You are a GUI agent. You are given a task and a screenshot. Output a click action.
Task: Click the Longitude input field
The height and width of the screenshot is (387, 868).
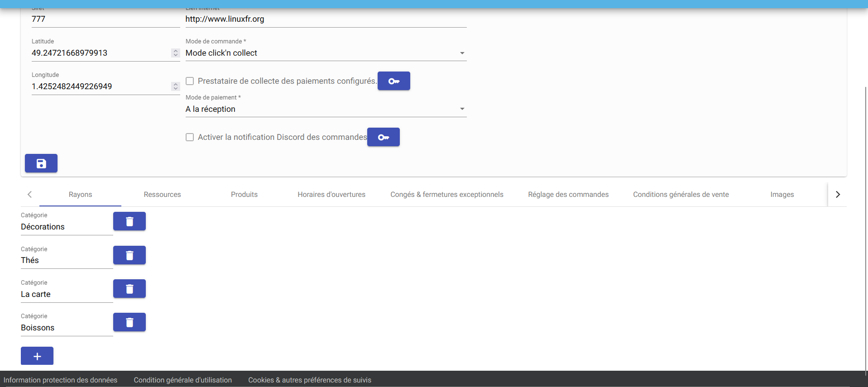100,86
